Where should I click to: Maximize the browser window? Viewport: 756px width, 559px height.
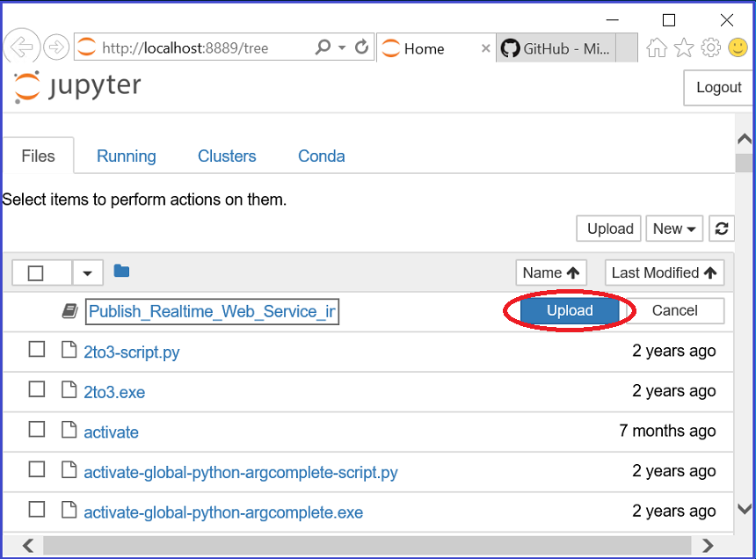tap(669, 19)
